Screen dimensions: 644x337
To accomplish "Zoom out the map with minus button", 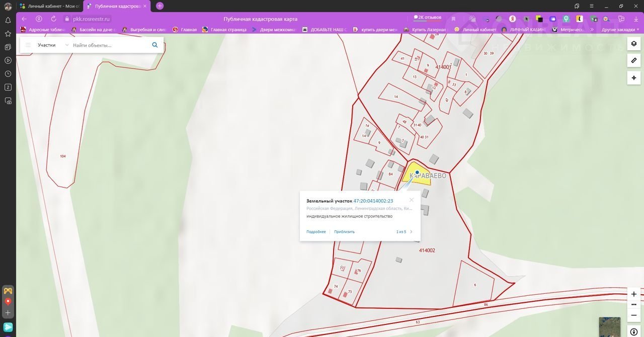I will [633, 315].
